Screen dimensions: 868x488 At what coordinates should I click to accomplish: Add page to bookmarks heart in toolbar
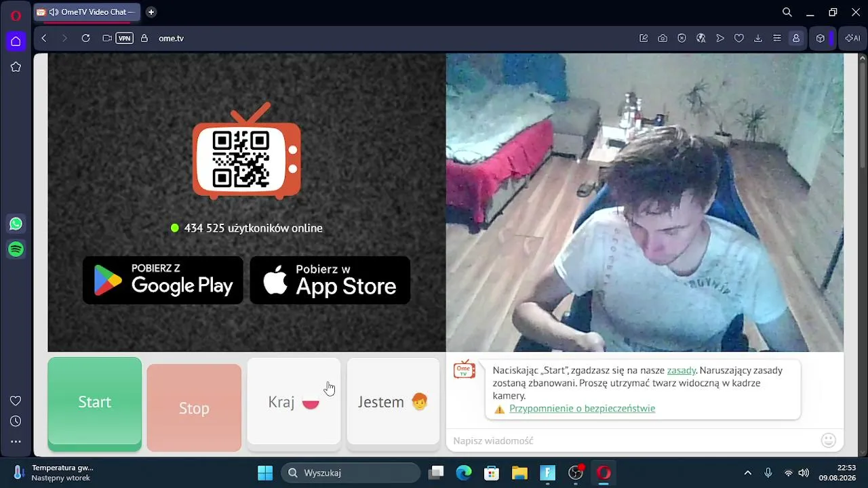(x=739, y=39)
